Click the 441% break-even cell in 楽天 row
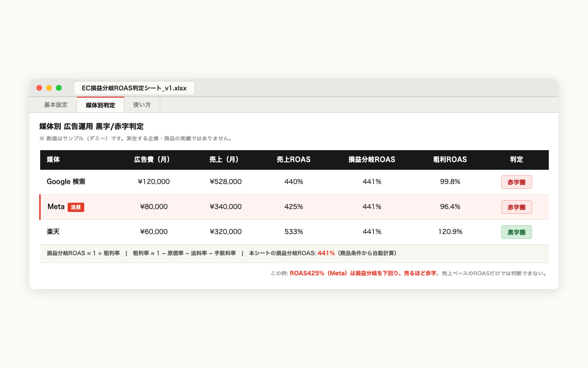The width and height of the screenshot is (588, 368). 372,232
